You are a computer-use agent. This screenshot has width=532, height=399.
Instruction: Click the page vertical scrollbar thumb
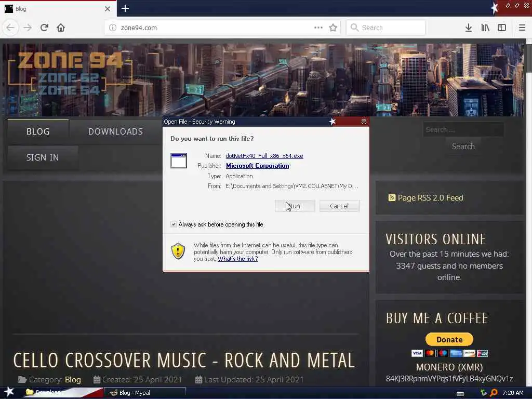(x=529, y=58)
